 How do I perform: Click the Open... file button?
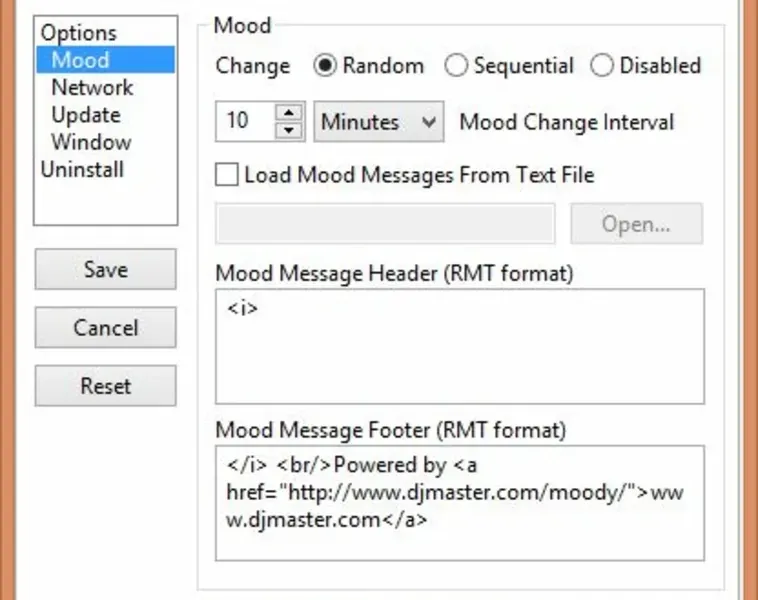636,224
